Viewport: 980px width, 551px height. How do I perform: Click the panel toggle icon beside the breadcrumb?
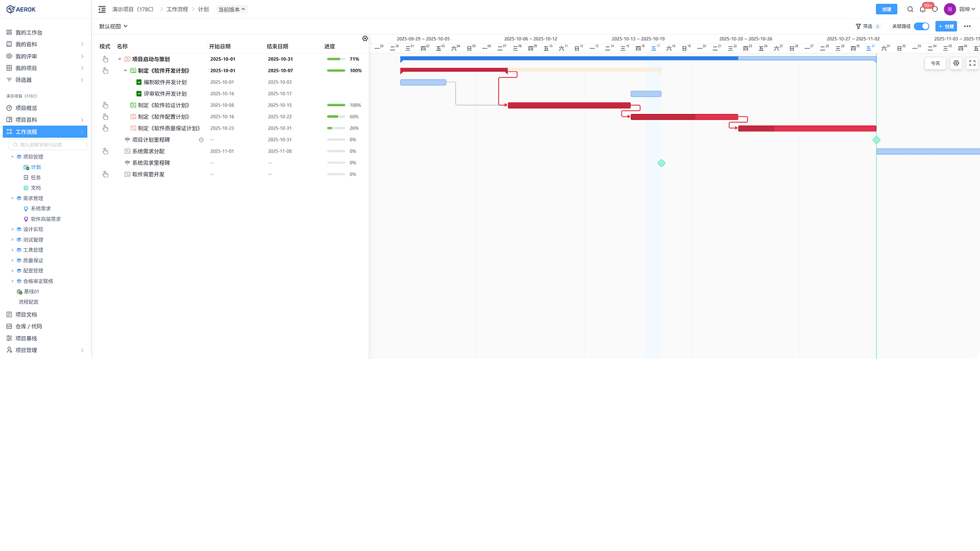102,9
